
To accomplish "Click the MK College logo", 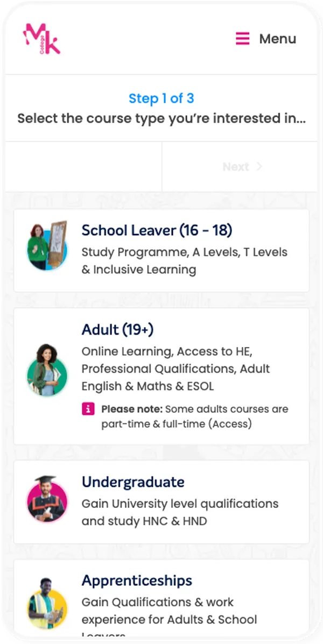I will (41, 39).
